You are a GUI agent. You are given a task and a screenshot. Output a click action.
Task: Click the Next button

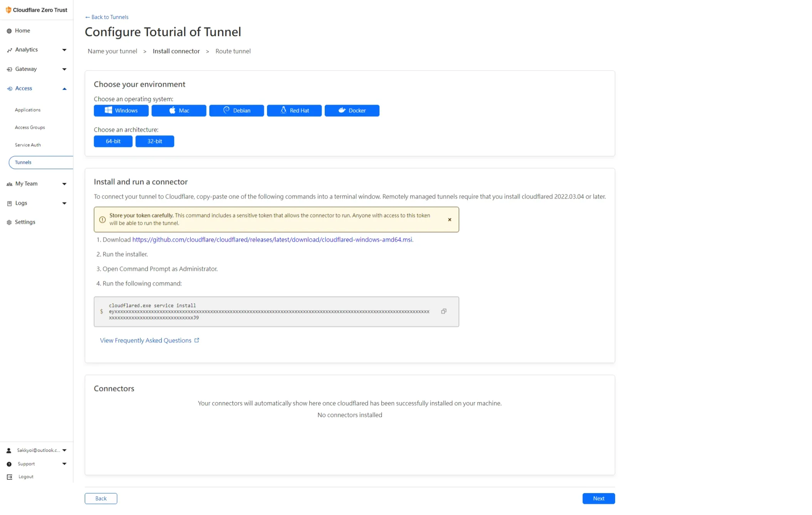coord(599,498)
